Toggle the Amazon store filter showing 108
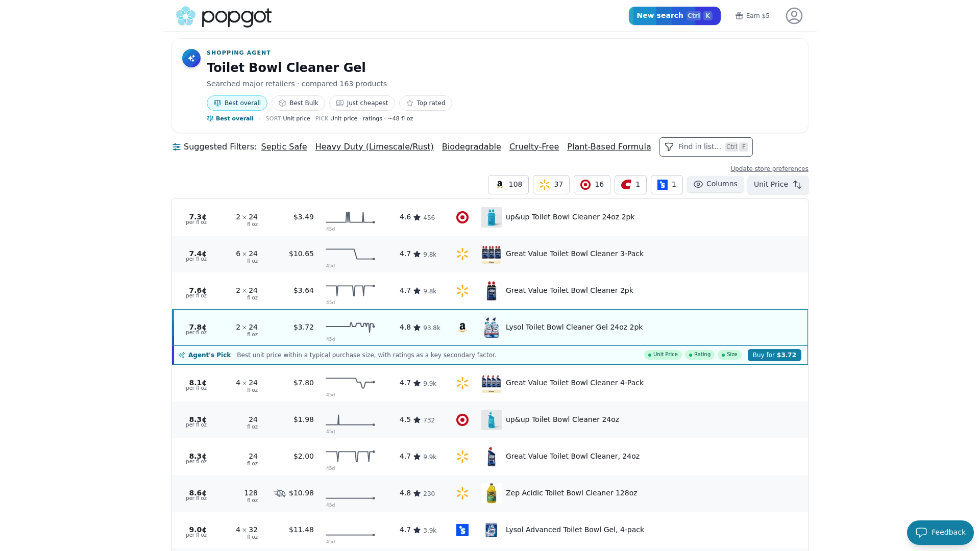 pos(508,185)
